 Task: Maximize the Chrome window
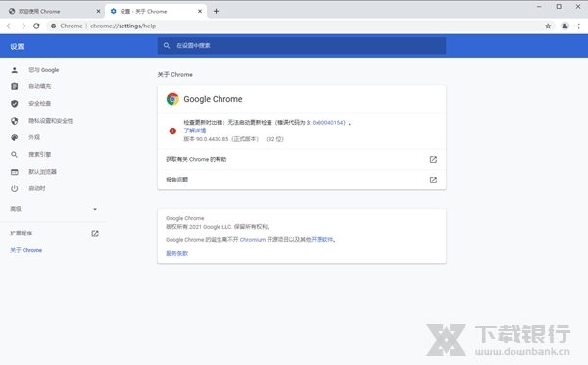(559, 7)
